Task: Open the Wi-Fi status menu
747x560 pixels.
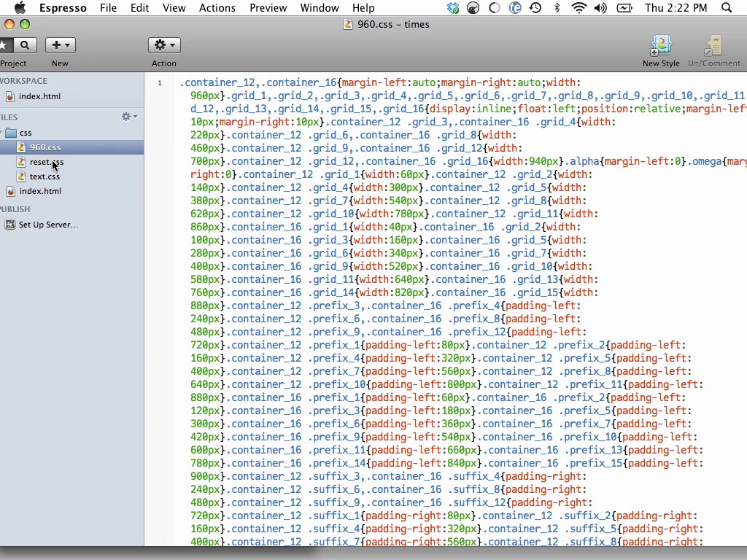Action: tap(578, 7)
